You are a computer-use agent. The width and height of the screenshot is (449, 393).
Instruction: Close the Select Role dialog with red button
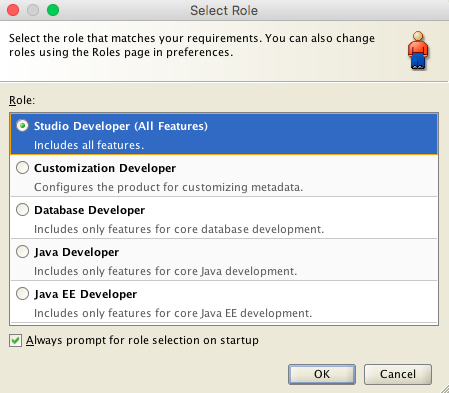(x=13, y=10)
